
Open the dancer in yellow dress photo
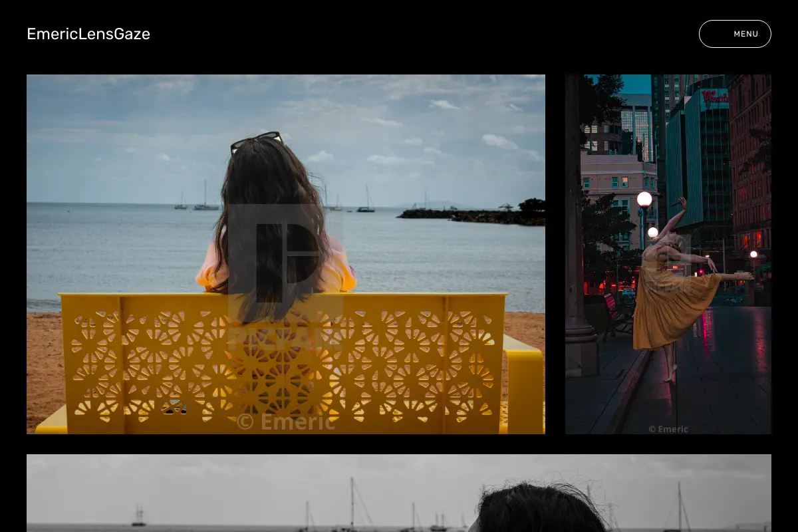[668, 254]
